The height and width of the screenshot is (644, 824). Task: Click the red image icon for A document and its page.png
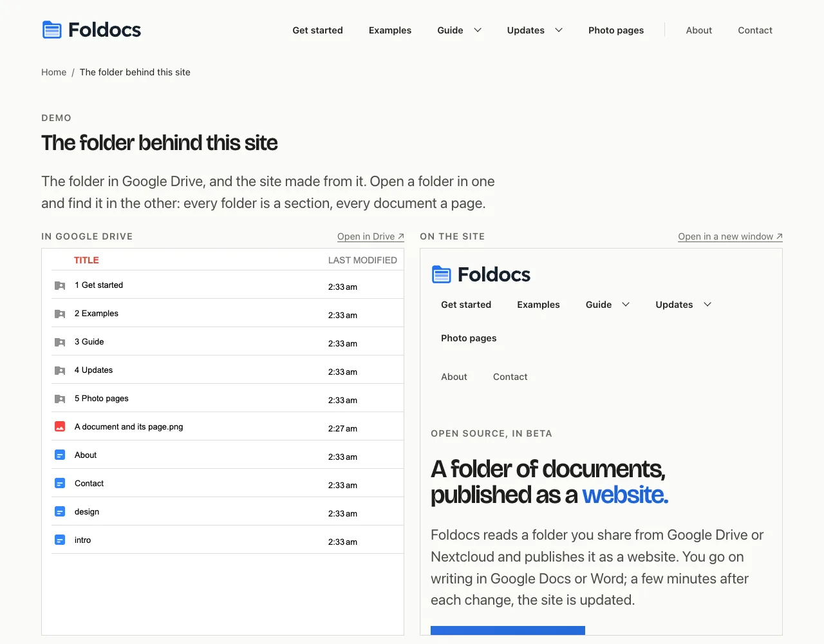coord(60,426)
